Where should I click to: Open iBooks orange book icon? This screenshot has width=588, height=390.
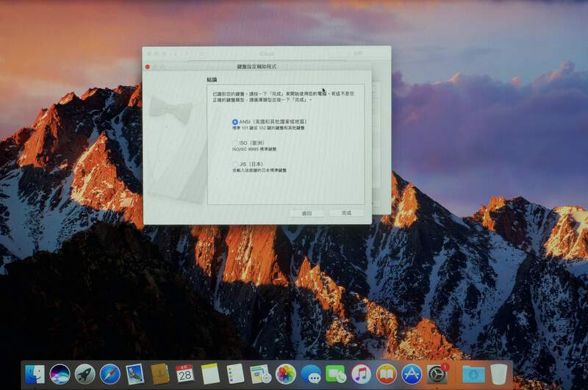(x=387, y=375)
